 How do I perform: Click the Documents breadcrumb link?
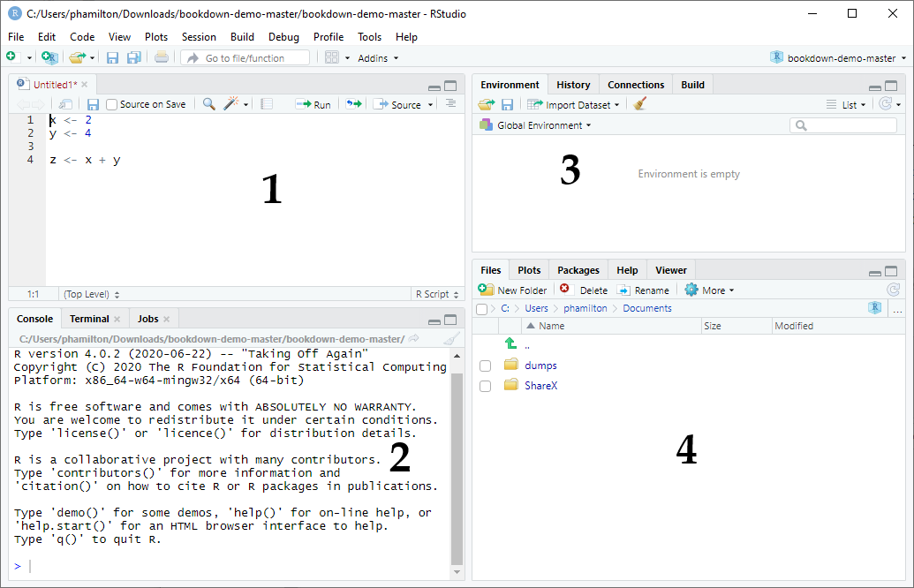[646, 308]
